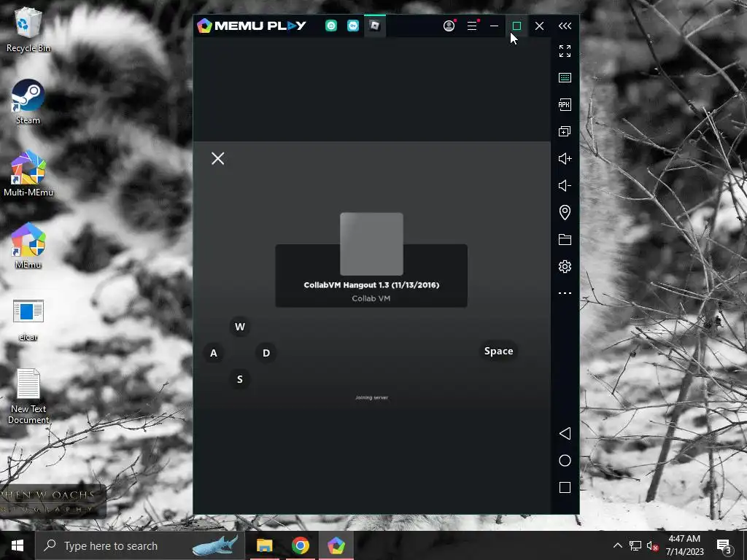Show more sidebar tools via three dots
The height and width of the screenshot is (560, 747).
click(x=565, y=293)
